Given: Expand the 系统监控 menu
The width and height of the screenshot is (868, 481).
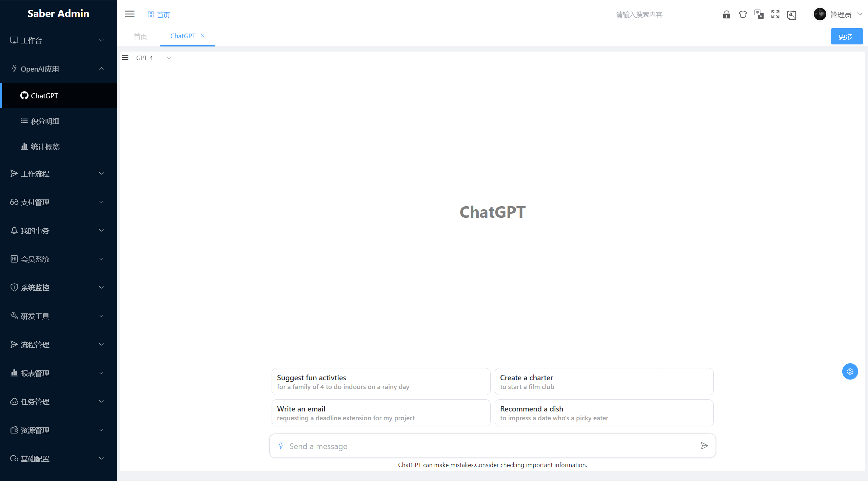Looking at the screenshot, I should tap(58, 288).
